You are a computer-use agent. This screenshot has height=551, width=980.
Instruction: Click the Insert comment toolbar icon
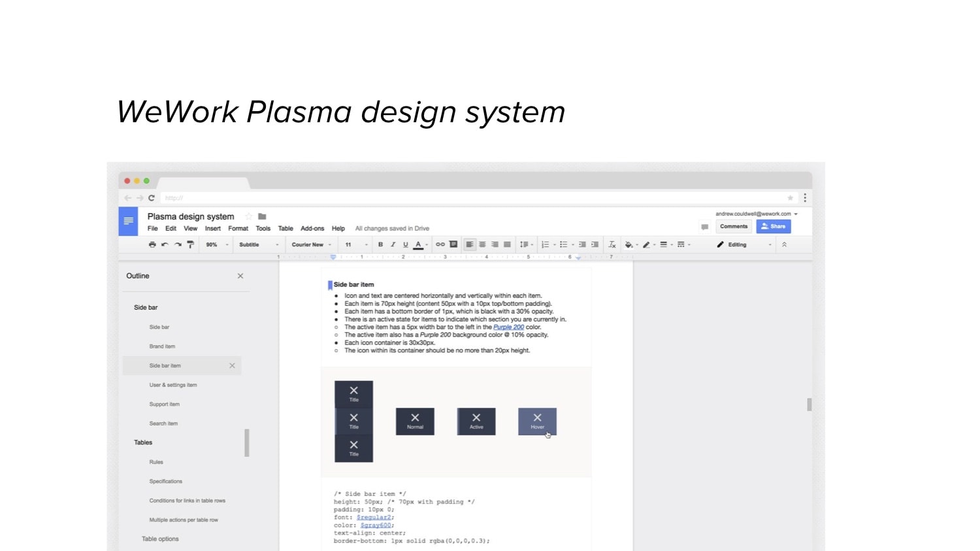tap(453, 244)
